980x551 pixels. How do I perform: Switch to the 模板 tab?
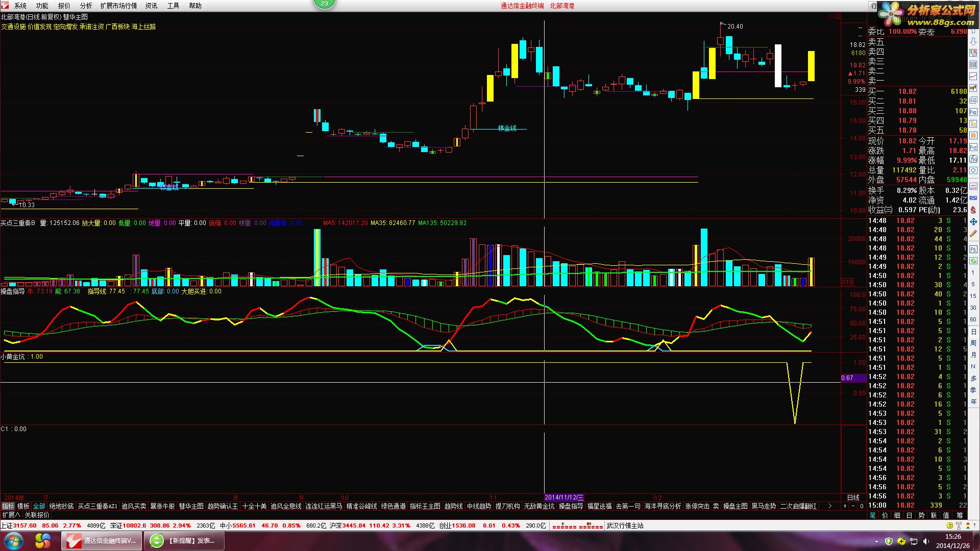pyautogui.click(x=23, y=506)
